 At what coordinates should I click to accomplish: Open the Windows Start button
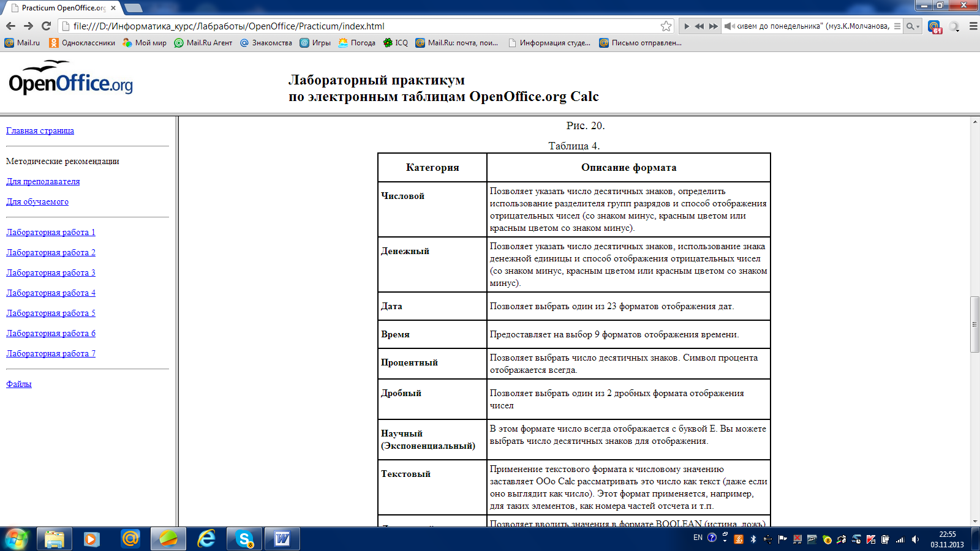click(17, 539)
